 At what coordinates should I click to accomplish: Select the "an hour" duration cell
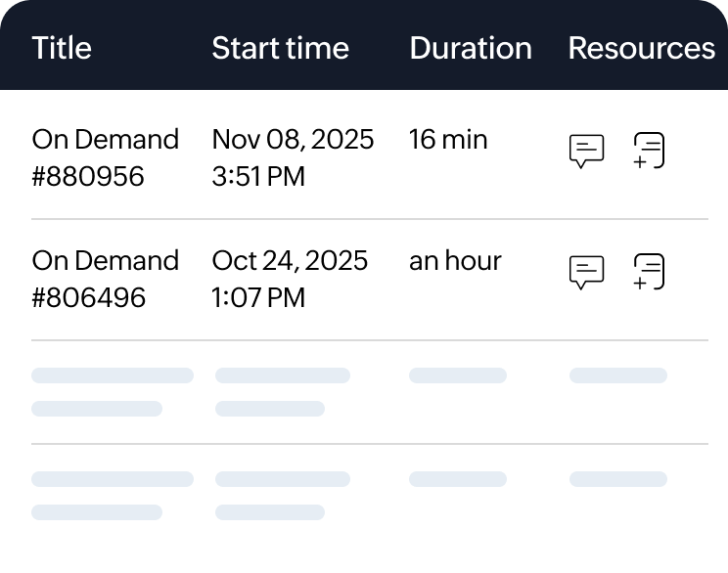point(455,261)
